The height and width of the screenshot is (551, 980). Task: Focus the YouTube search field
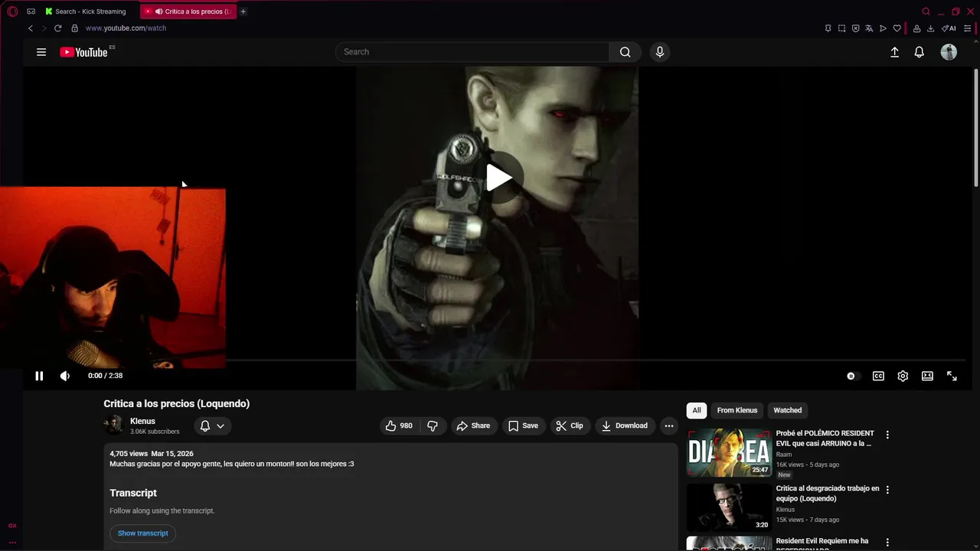tap(472, 52)
